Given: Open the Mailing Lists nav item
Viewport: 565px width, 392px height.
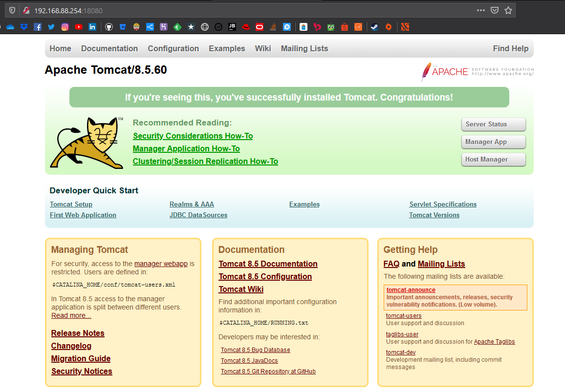Looking at the screenshot, I should pyautogui.click(x=304, y=49).
